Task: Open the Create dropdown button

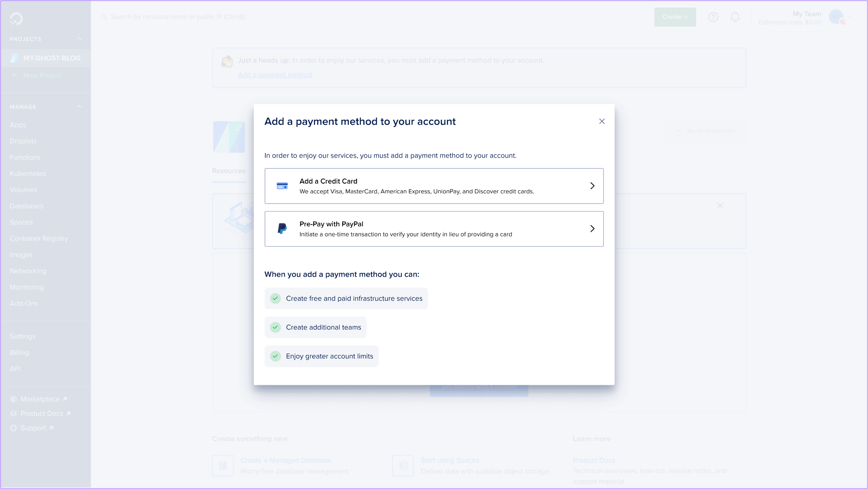Action: (x=675, y=17)
